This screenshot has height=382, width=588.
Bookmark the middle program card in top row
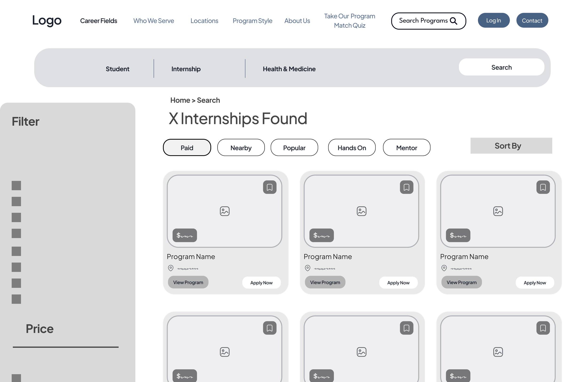pyautogui.click(x=406, y=187)
